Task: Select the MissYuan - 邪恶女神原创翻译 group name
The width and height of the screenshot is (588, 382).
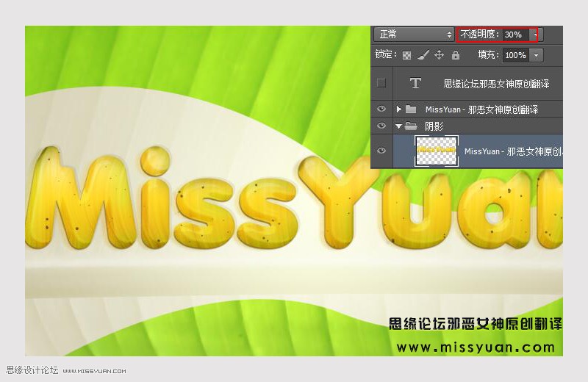Action: pos(481,109)
